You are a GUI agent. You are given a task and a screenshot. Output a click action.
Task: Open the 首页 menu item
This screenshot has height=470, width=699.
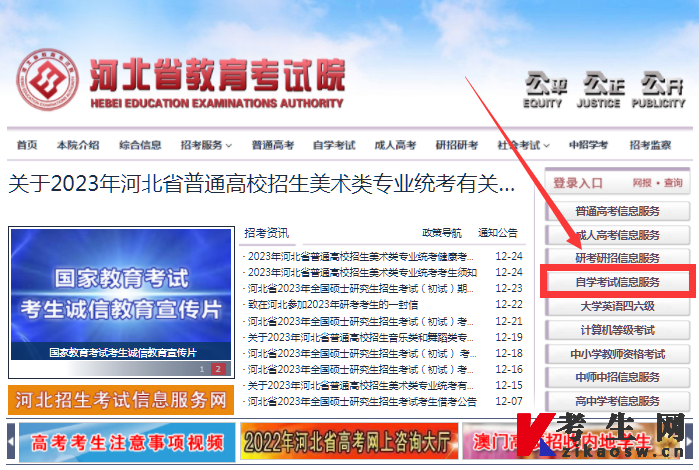27,145
